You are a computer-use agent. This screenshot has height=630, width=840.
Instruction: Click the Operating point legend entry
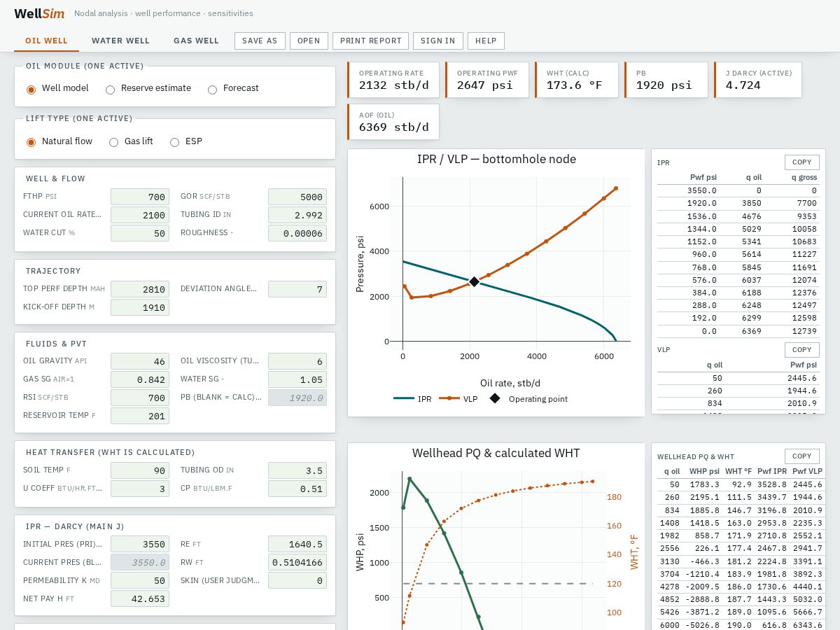pos(529,399)
